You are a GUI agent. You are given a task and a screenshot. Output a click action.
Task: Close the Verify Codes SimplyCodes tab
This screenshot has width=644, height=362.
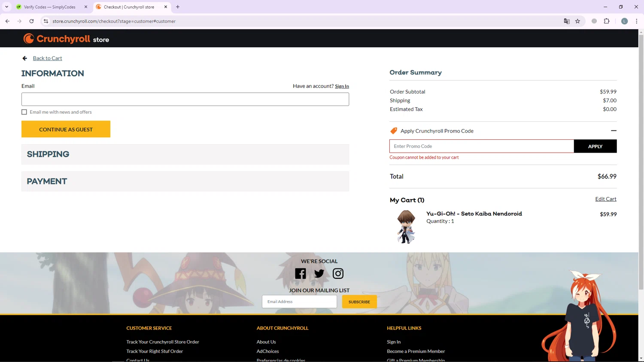pos(86,7)
